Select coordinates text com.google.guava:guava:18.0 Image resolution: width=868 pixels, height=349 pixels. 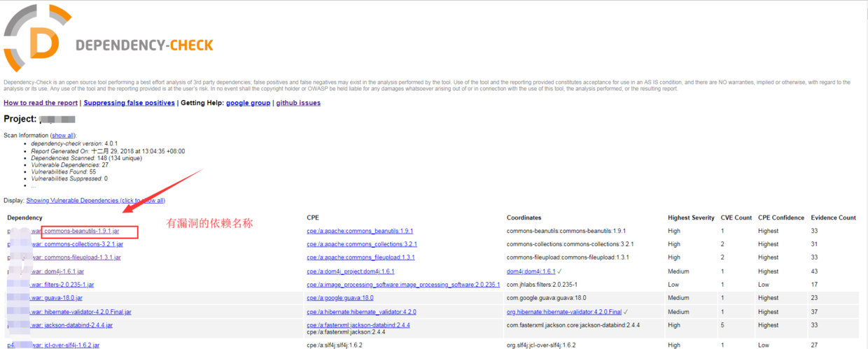pyautogui.click(x=545, y=298)
